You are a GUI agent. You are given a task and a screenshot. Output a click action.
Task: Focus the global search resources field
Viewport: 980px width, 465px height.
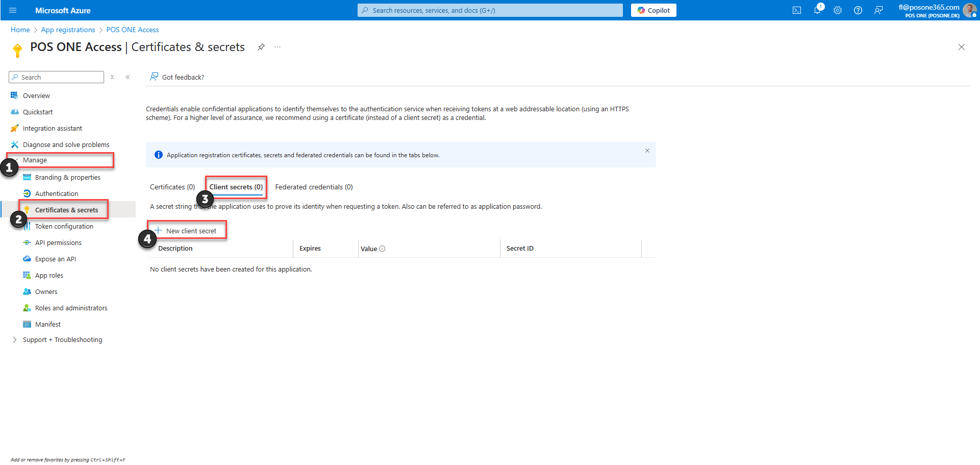(490, 10)
